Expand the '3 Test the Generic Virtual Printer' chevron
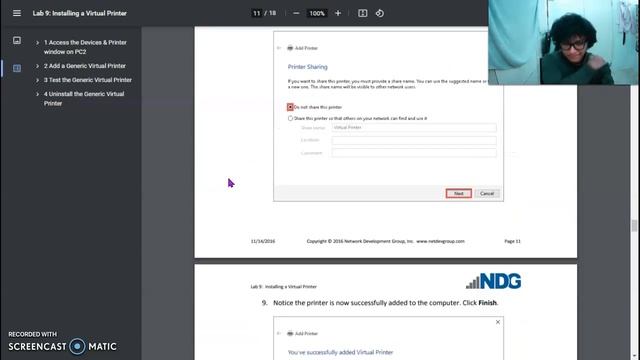The width and height of the screenshot is (640, 360). click(38, 80)
